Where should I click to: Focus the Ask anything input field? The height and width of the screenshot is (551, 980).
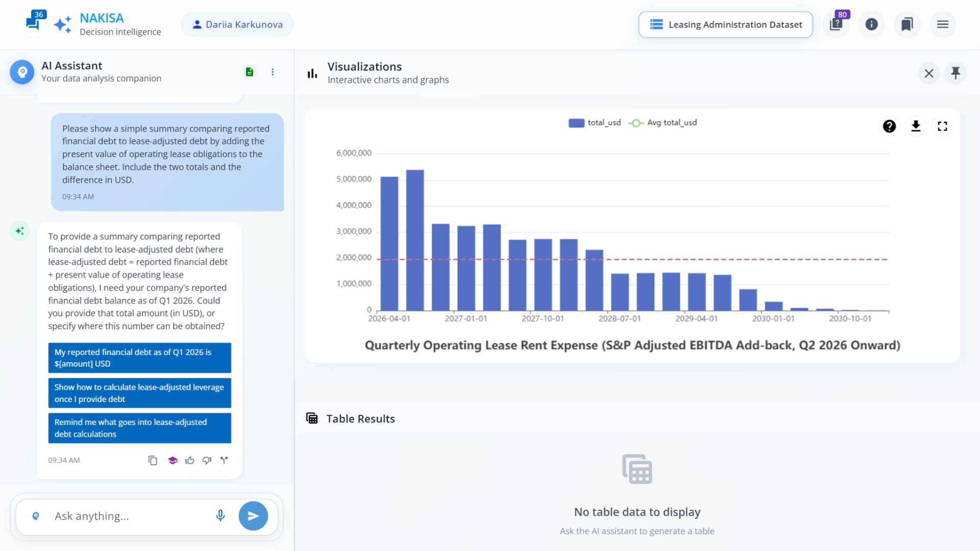(130, 516)
